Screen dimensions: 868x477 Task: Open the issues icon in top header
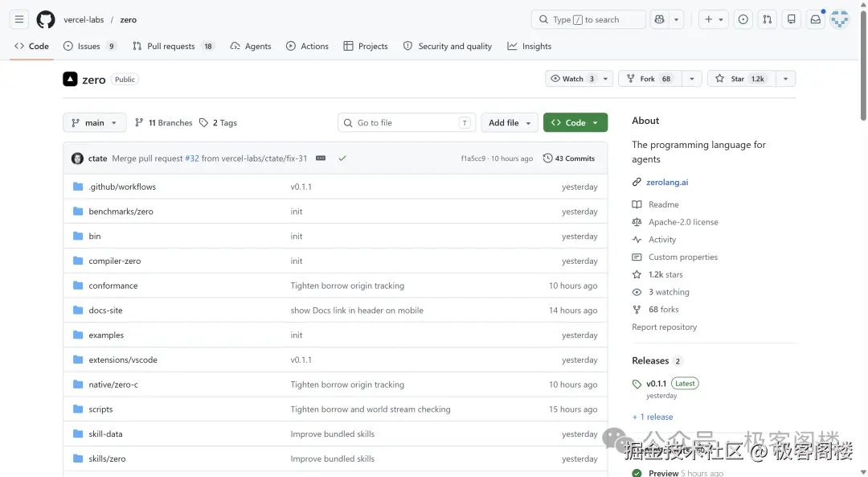pyautogui.click(x=743, y=19)
